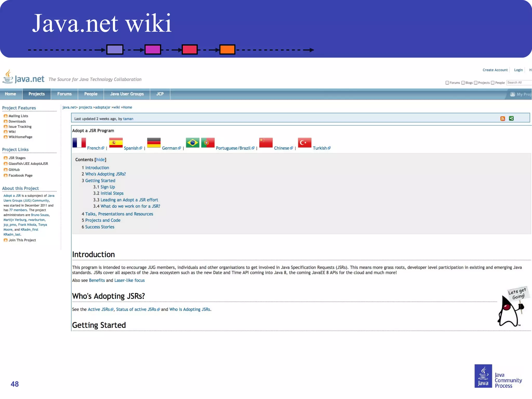Image resolution: width=532 pixels, height=399 pixels.
Task: Open Glassfish/JEE AdoptAJSR link
Action: coord(28,164)
